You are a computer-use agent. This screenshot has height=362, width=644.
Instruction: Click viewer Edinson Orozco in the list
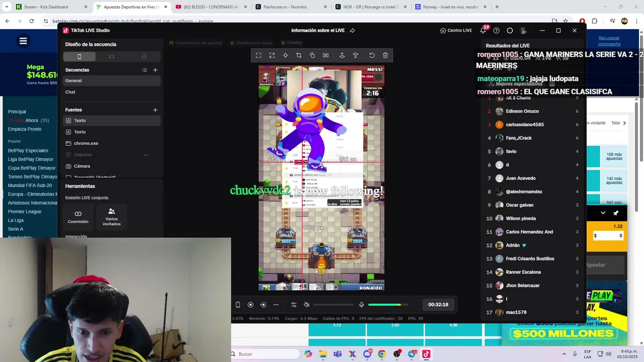coord(522,111)
